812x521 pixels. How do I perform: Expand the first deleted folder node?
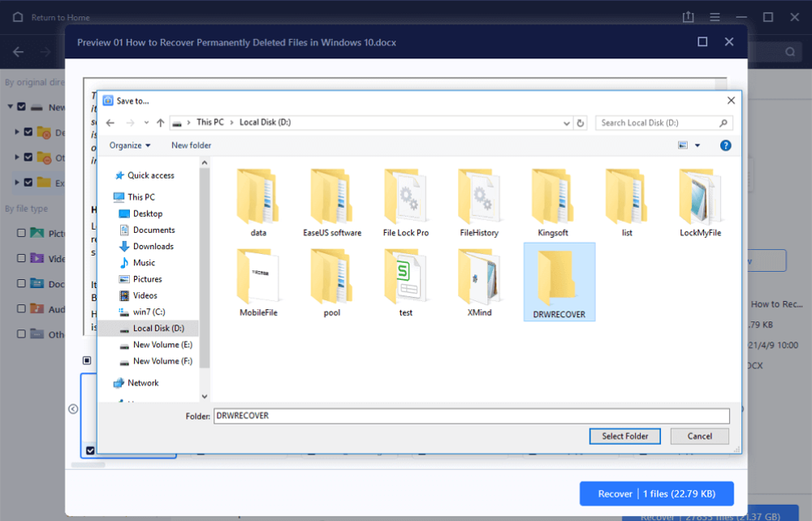tap(16, 132)
